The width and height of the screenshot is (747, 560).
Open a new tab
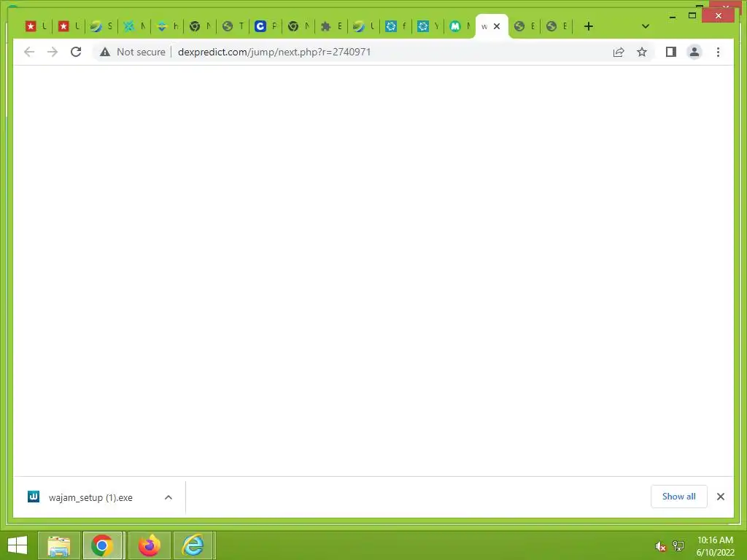click(589, 26)
